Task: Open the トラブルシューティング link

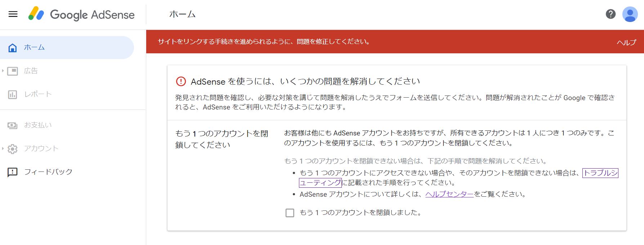Action: tap(600, 173)
